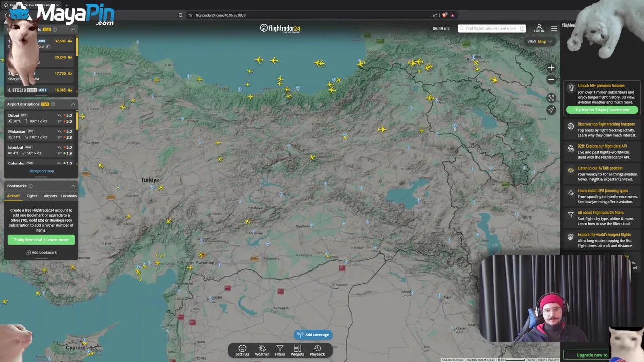The image size is (644, 362).
Task: Open the hamburger main menu
Action: coord(554,28)
